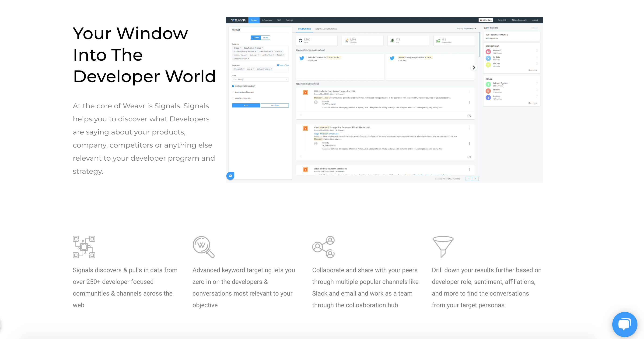Uncheck Author details required checkbox
Viewport: 644px width, 339px height.
pyautogui.click(x=233, y=86)
